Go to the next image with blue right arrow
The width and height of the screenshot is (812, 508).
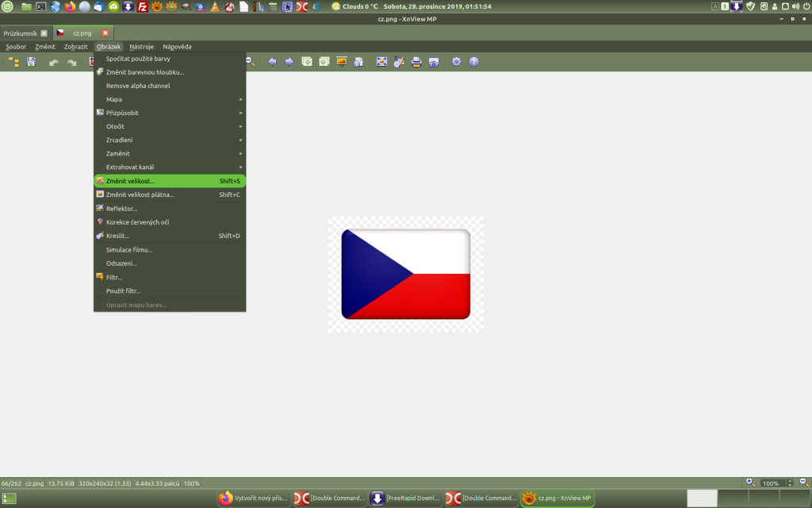[x=289, y=62]
